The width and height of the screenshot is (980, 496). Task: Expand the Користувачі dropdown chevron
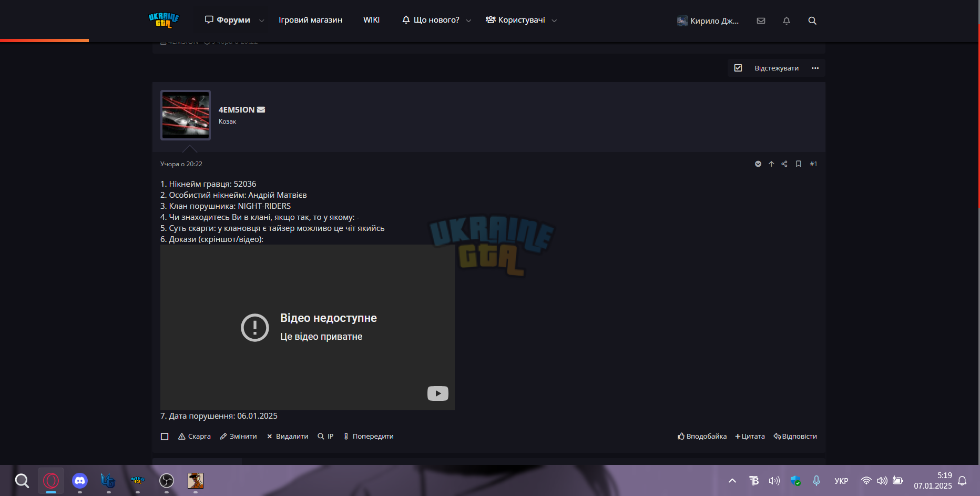[x=554, y=21]
